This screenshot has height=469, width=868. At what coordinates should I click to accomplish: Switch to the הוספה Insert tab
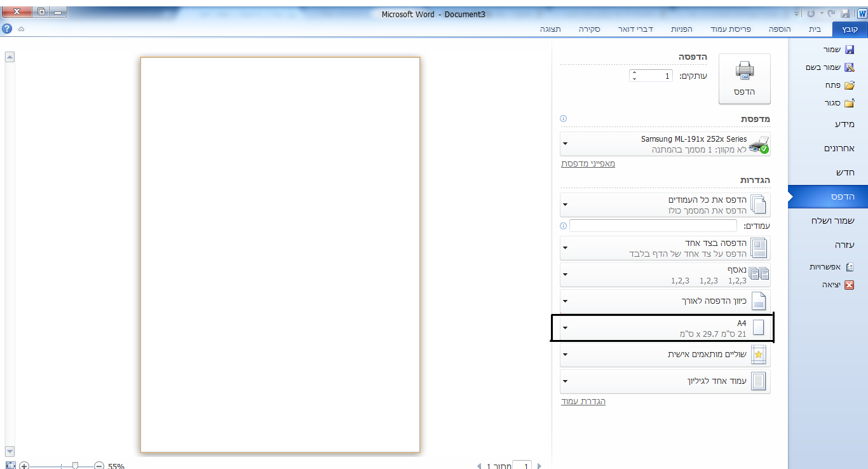779,29
